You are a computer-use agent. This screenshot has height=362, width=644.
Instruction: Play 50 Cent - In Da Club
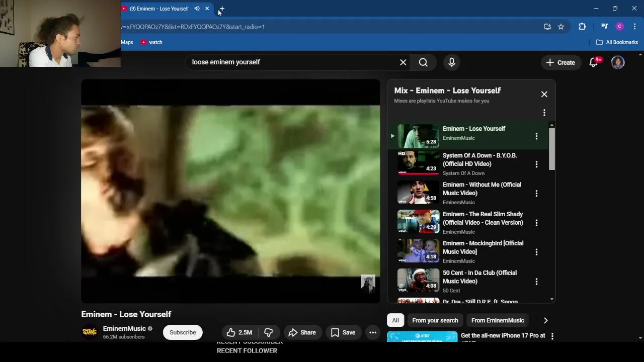coord(468,282)
